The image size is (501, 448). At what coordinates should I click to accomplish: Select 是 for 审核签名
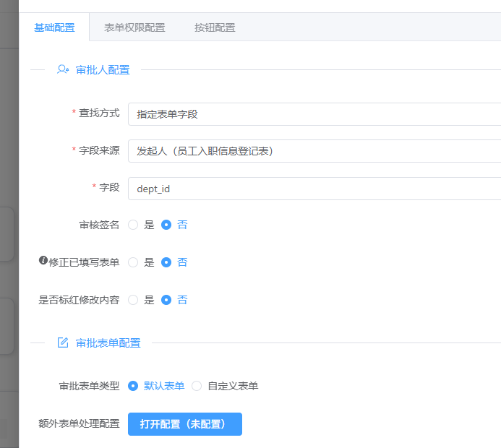[x=133, y=225]
